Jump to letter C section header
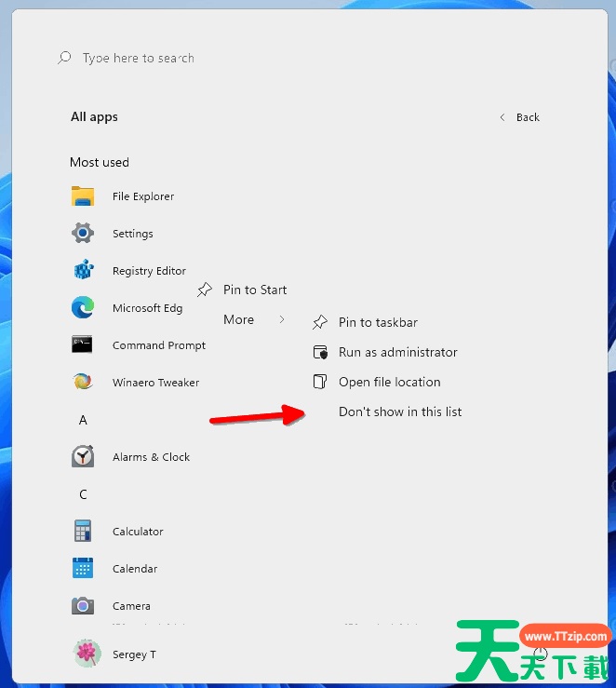The image size is (616, 688). click(83, 494)
